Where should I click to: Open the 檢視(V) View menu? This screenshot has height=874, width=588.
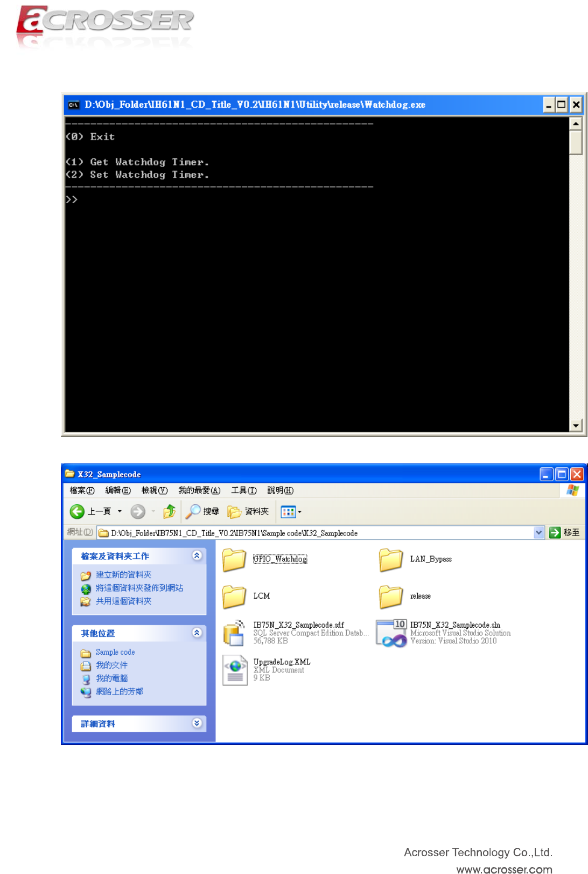pyautogui.click(x=155, y=490)
